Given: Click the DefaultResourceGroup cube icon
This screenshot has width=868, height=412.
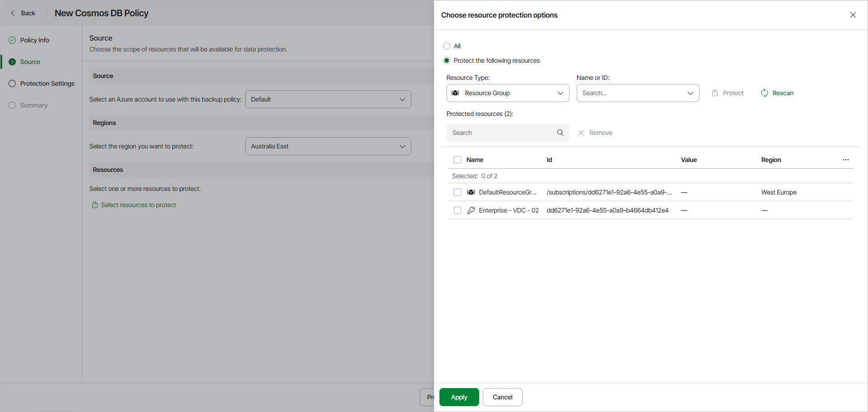Looking at the screenshot, I should pos(471,192).
